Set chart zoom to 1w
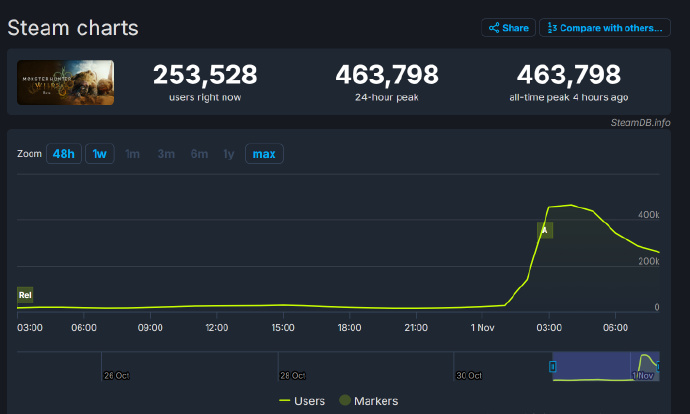 (x=99, y=154)
